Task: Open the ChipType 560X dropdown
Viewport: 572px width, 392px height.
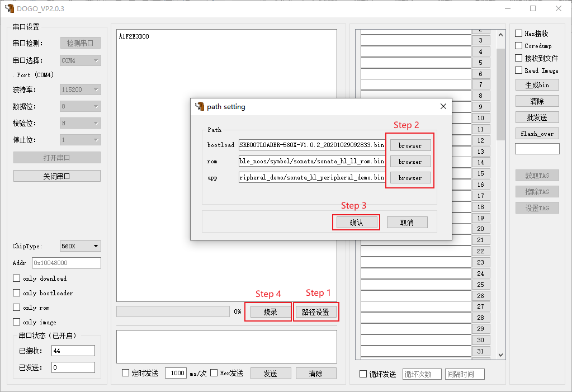Action: [81, 246]
